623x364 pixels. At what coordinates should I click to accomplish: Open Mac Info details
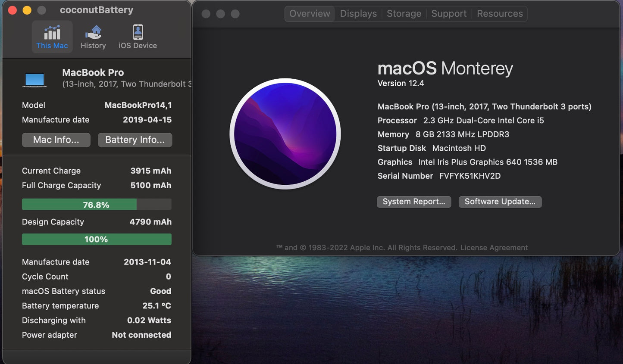56,140
